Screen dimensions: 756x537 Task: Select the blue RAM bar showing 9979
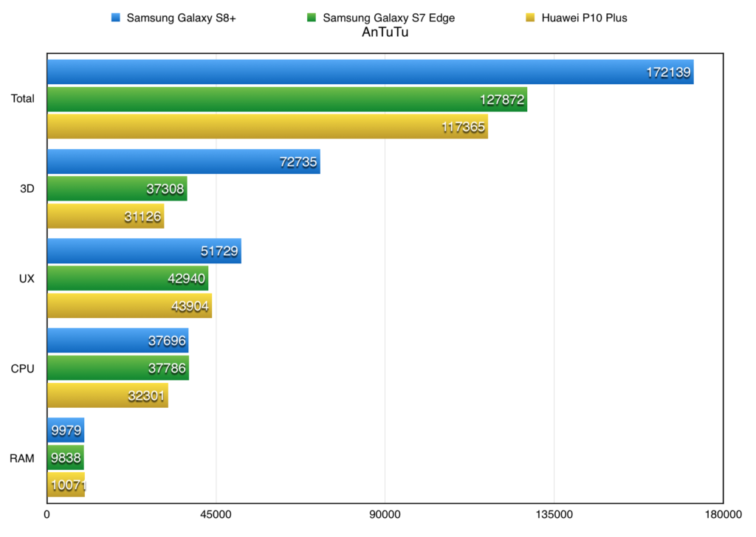[x=66, y=430]
